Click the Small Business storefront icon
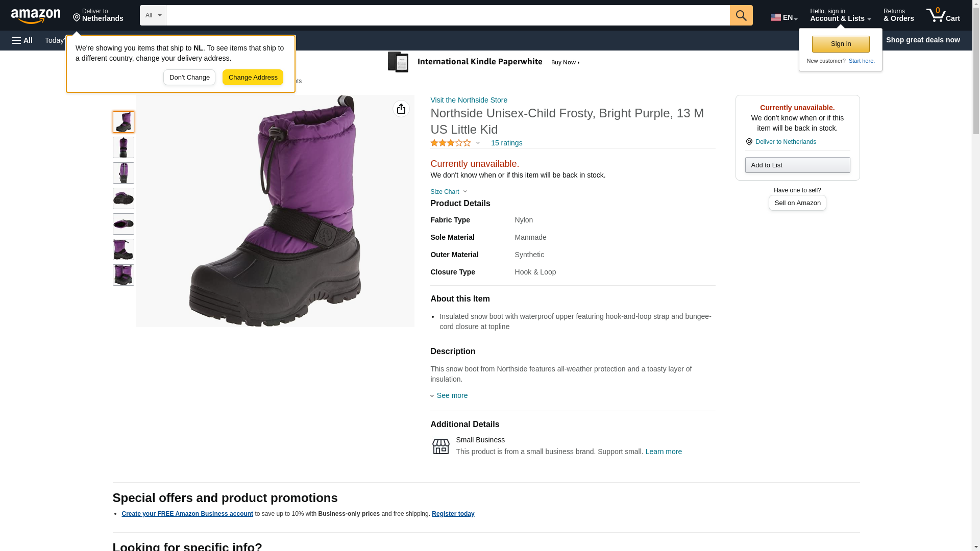980x551 pixels. (x=440, y=446)
